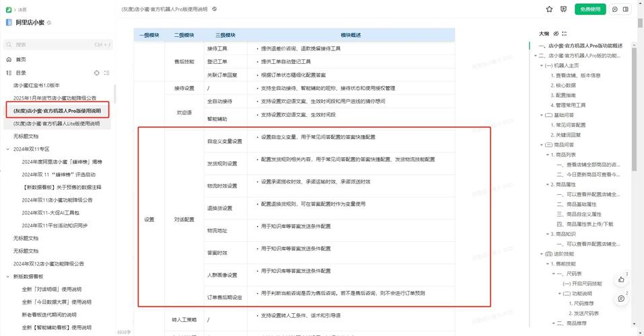The height and width of the screenshot is (336, 644).
Task: Click the 搜索 search input field
Action: pyautogui.click(x=58, y=44)
